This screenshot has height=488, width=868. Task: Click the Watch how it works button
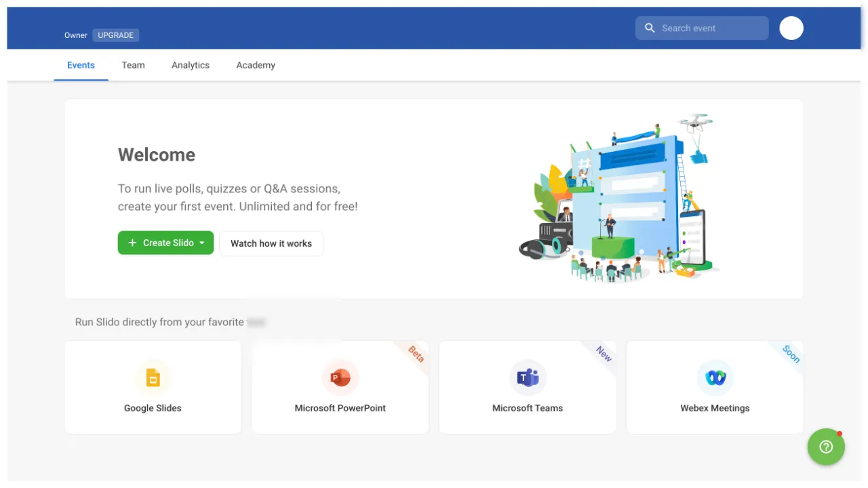(271, 243)
